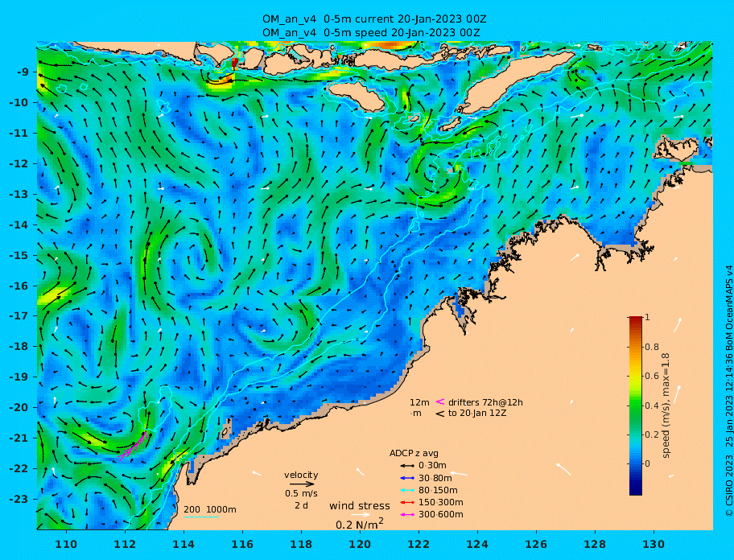
Task: Click the '0-30m' ADCP depth label
Action: (x=432, y=466)
